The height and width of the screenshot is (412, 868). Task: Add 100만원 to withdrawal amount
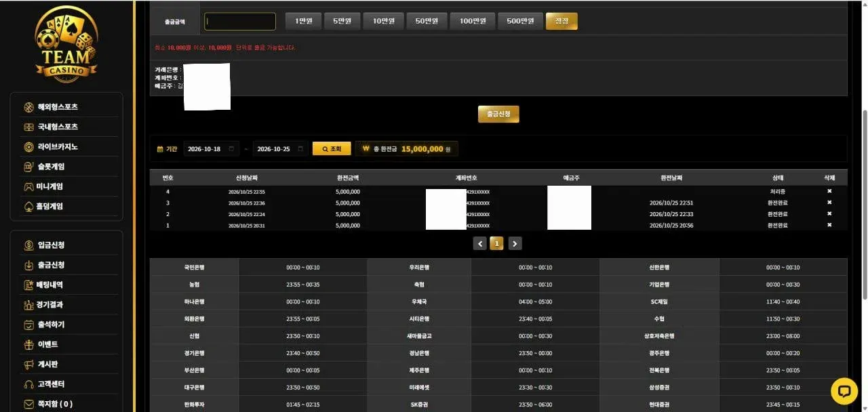472,22
